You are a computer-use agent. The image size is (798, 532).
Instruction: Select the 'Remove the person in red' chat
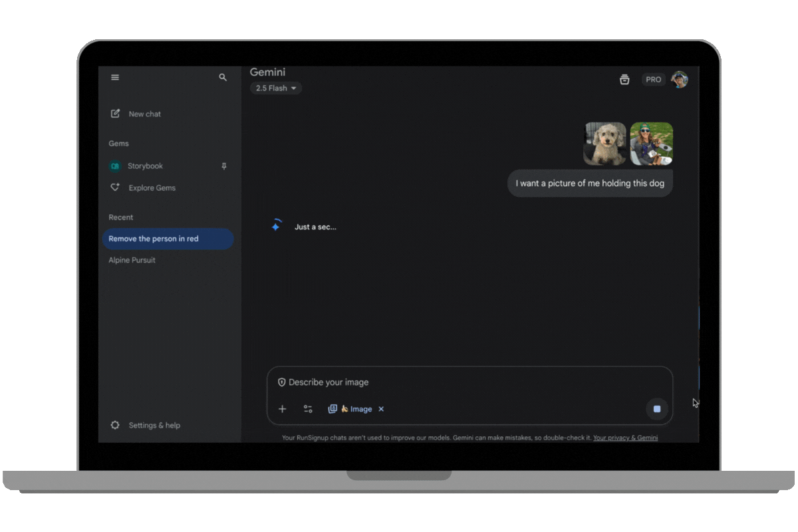168,239
